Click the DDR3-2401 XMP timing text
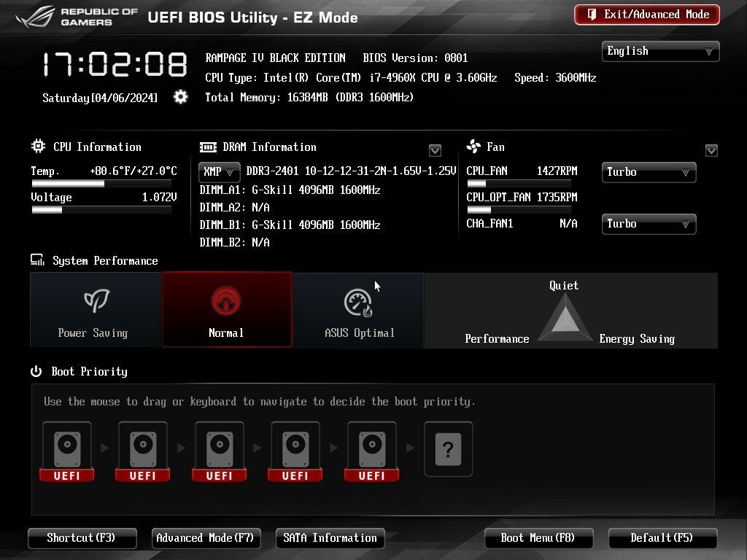 351,171
